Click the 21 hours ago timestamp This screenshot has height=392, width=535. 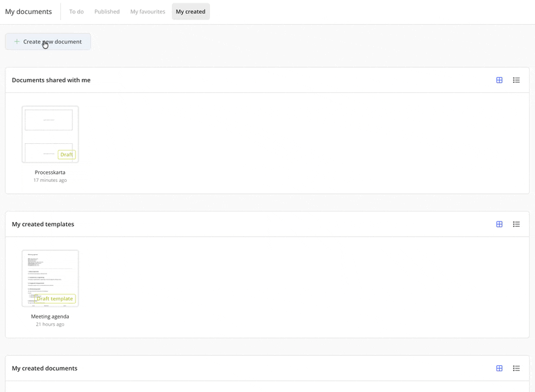pos(50,324)
